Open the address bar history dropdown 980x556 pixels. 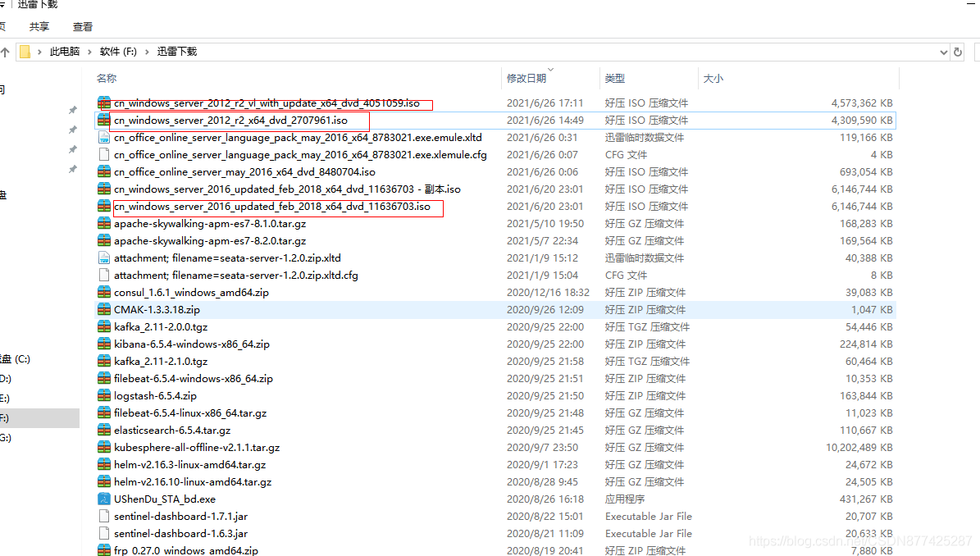coord(943,52)
